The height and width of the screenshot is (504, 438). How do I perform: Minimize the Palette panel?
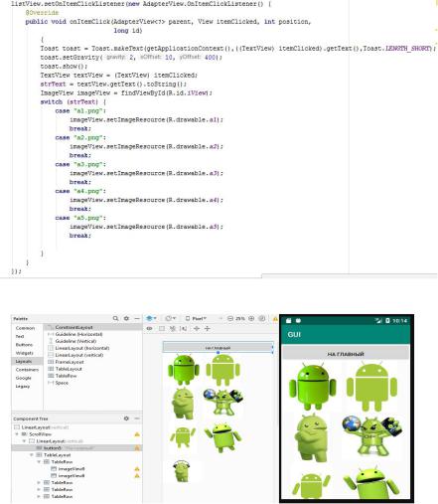(x=137, y=318)
